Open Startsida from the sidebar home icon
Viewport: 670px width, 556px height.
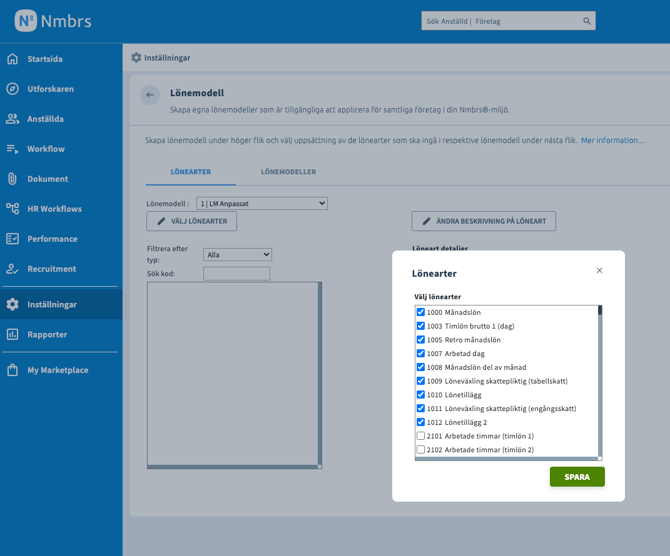point(13,59)
